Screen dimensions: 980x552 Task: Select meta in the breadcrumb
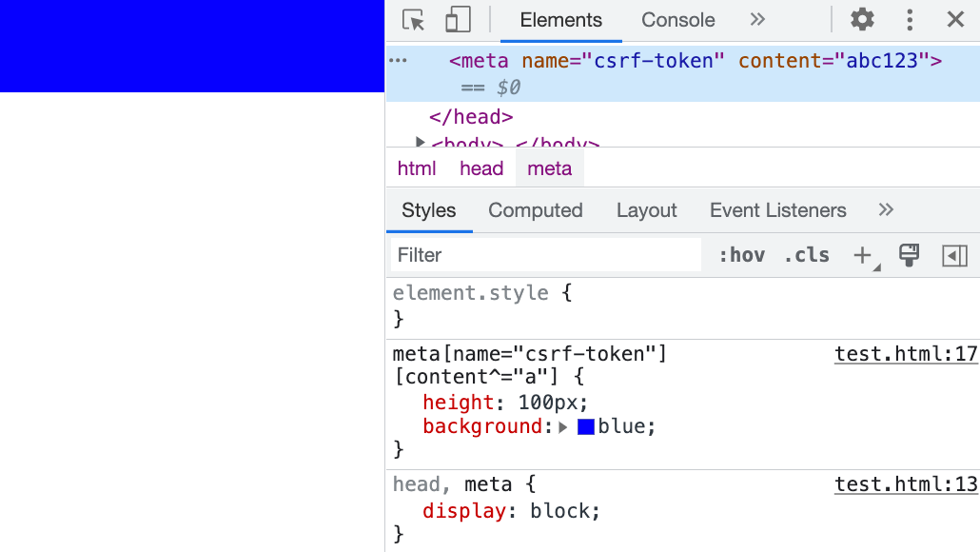(549, 168)
